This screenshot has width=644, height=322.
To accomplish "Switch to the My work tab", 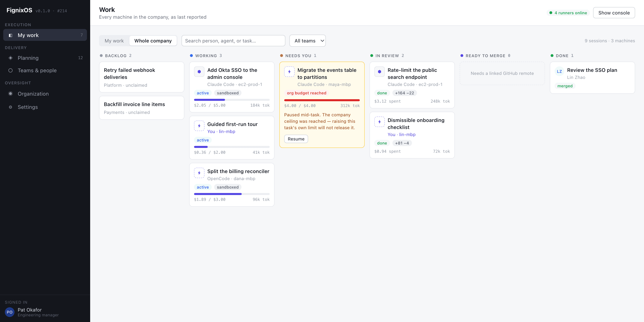I will (114, 41).
